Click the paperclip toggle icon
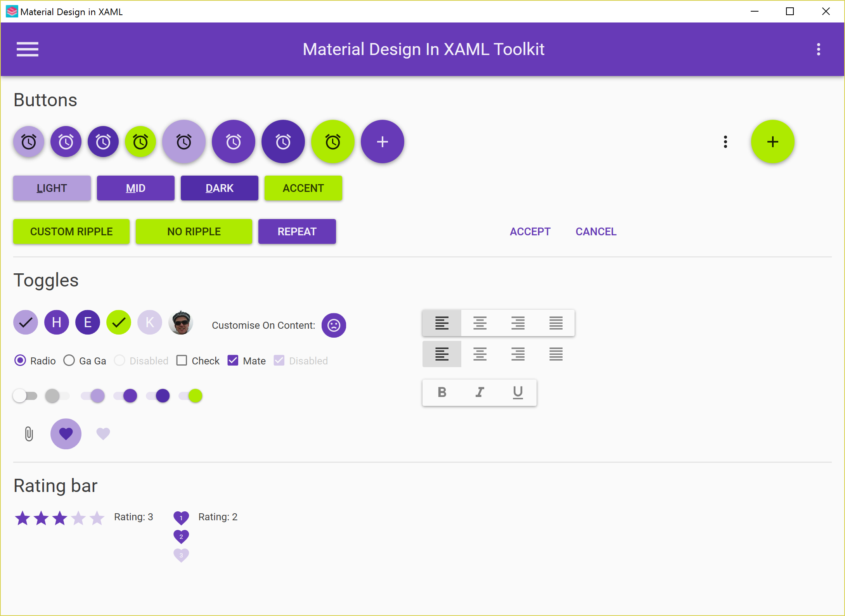The image size is (845, 616). coord(29,434)
